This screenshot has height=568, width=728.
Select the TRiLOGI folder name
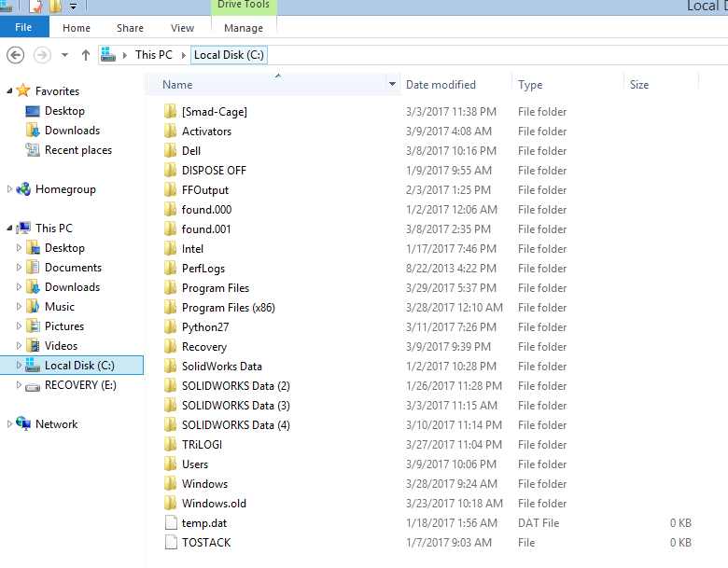[x=202, y=445]
